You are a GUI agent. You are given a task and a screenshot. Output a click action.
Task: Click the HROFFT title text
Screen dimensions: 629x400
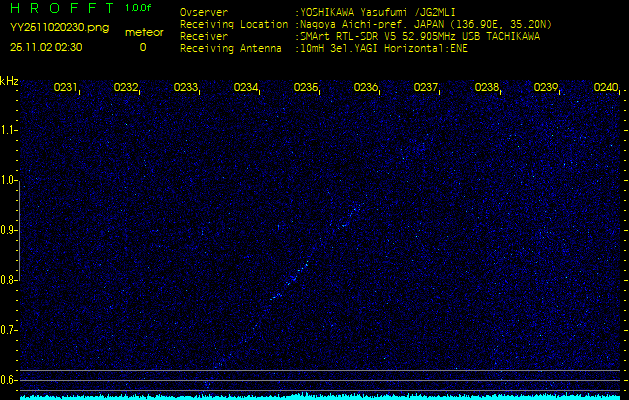tap(60, 9)
